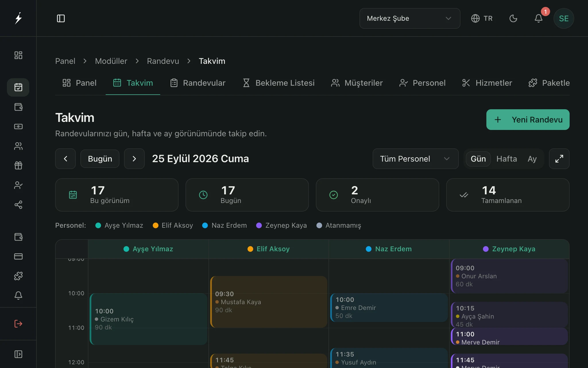588x368 pixels.
Task: Toggle the sidebar panel icon in header
Action: (61, 18)
